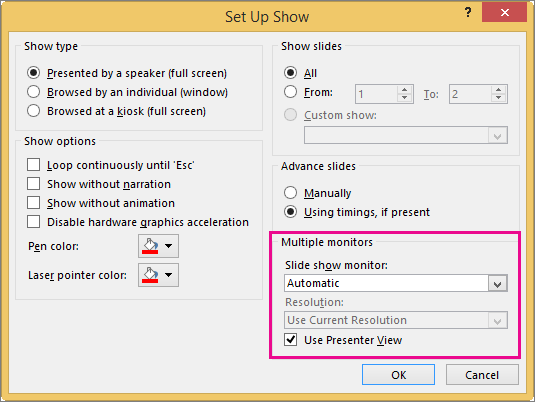The image size is (535, 402).
Task: Close the Set Up Show dialog
Action: [x=504, y=13]
